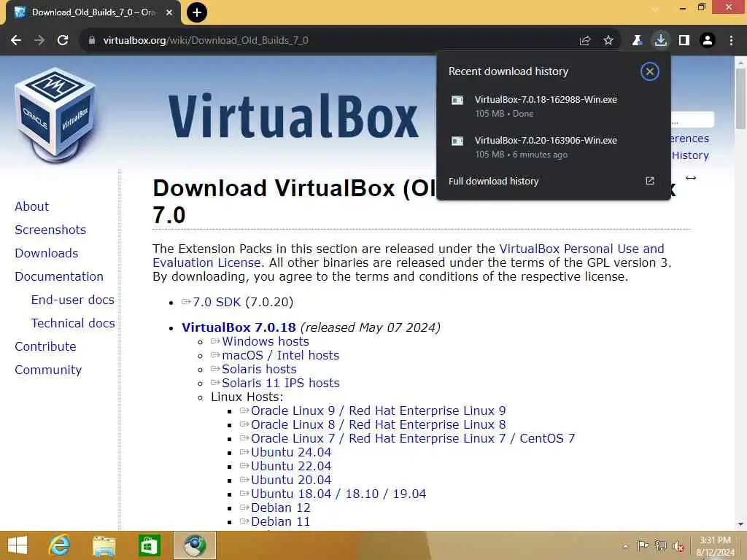Open network tray icon

click(x=660, y=545)
